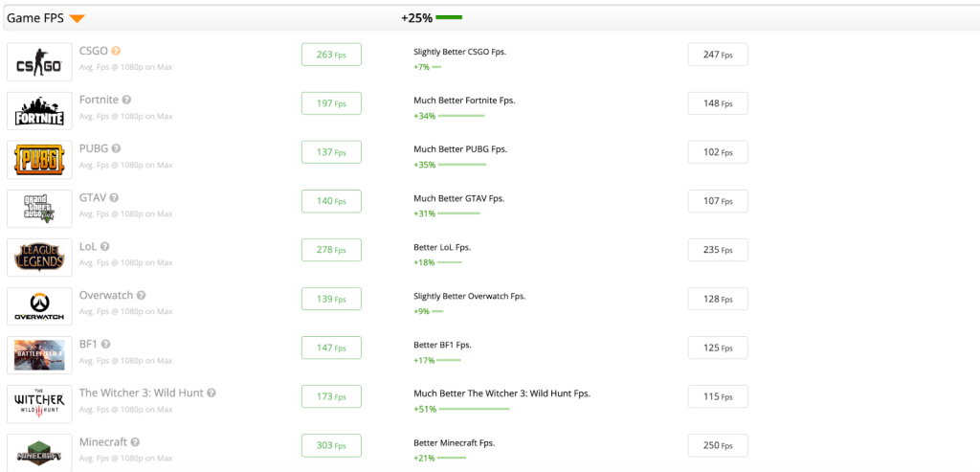Screen dimensions: 980x472
Task: Open The Witcher 3: Wild Hunt link
Action: 141,393
